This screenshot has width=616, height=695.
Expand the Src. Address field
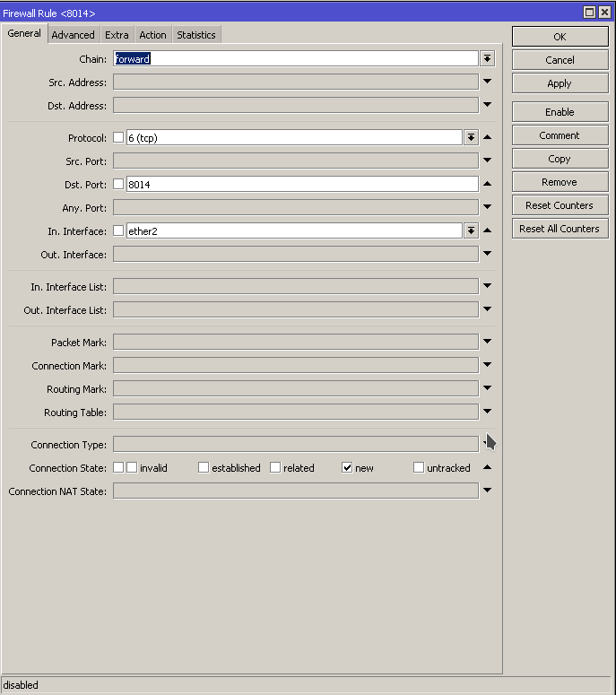tap(488, 82)
